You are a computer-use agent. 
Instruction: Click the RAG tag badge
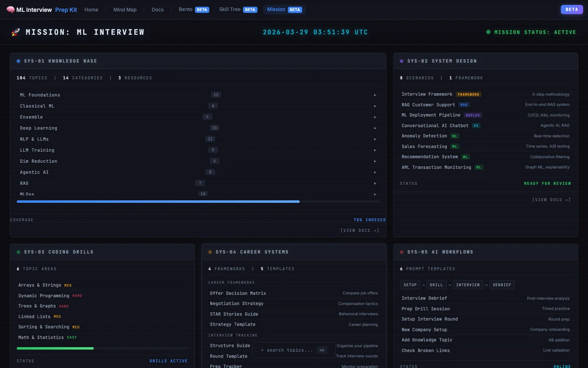coord(464,105)
